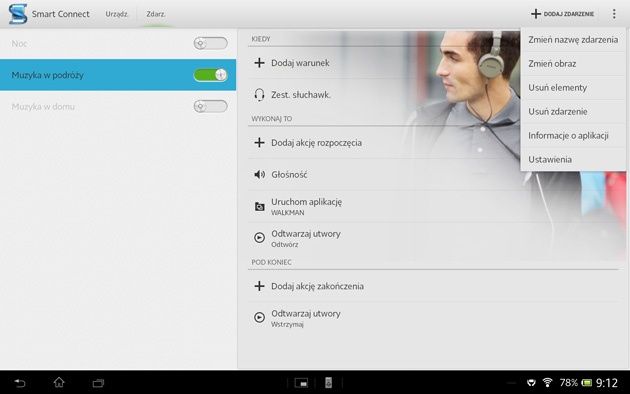
Task: Tap the notification icon left of Wi-Fi
Action: pos(531,383)
